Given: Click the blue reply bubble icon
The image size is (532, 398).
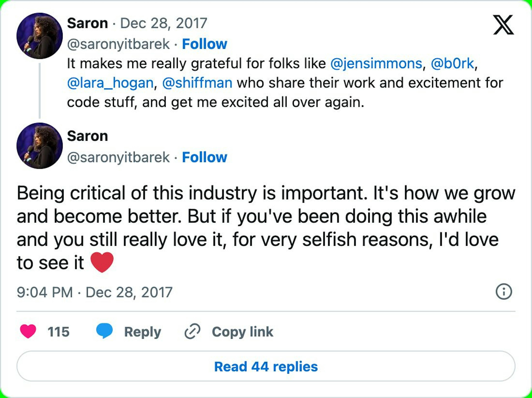Looking at the screenshot, I should click(x=104, y=331).
